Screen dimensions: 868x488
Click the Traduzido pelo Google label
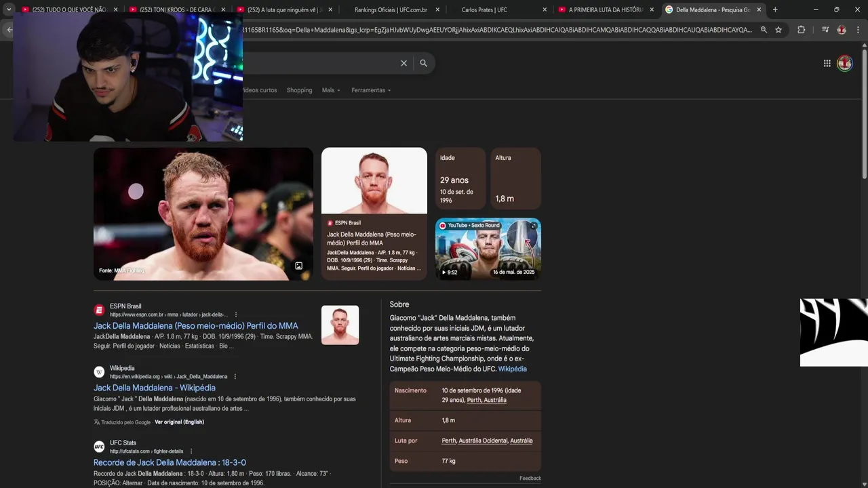pyautogui.click(x=125, y=422)
